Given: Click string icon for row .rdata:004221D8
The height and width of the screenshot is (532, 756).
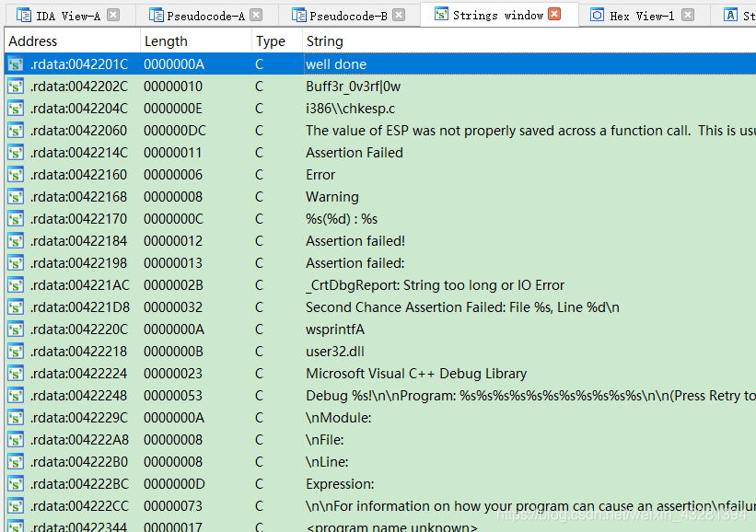Looking at the screenshot, I should click(x=16, y=307).
